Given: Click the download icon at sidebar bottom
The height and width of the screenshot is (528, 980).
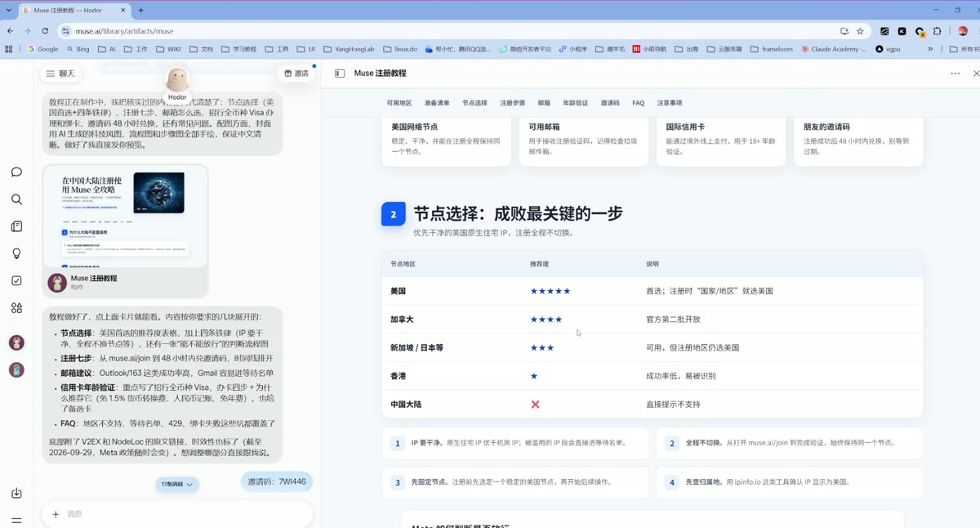Looking at the screenshot, I should tap(16, 493).
